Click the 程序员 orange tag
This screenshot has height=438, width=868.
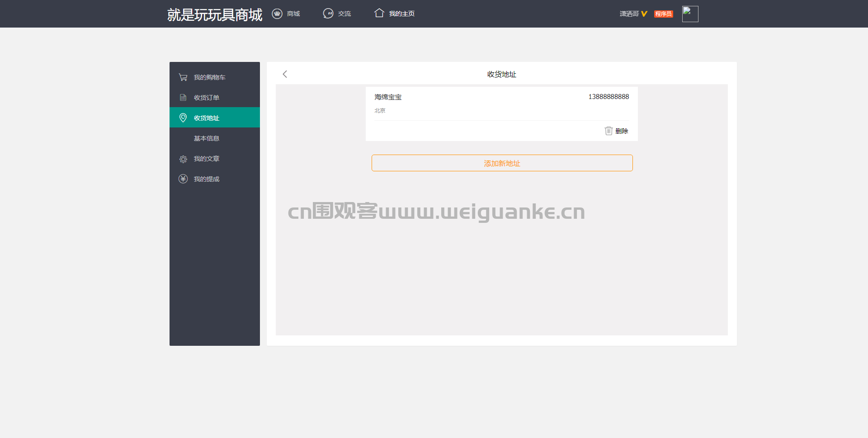pos(664,14)
